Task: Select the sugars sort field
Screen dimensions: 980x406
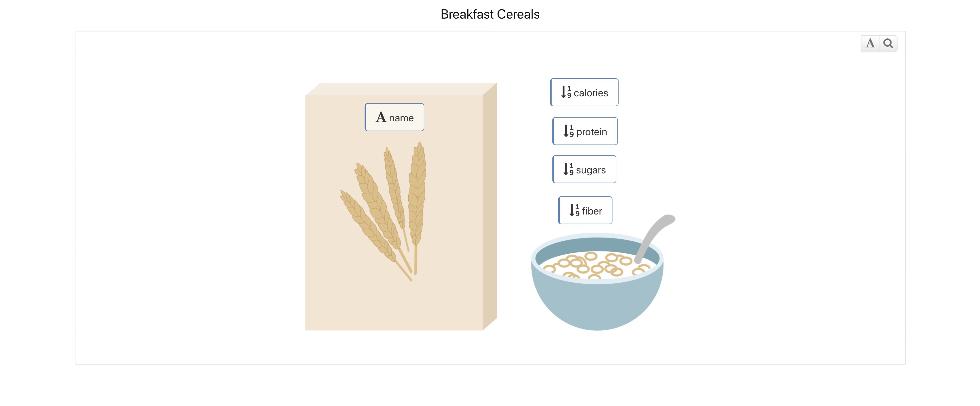Action: pyautogui.click(x=584, y=169)
